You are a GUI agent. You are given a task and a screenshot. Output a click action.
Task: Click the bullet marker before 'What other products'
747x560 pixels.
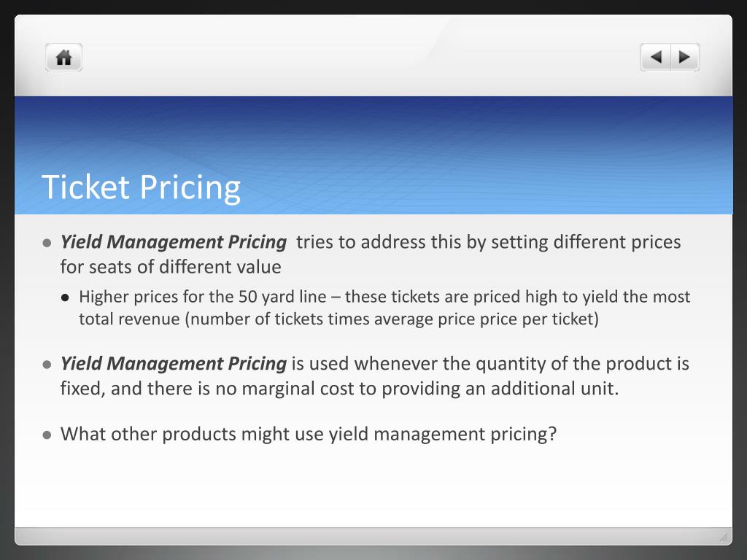pos(47,435)
